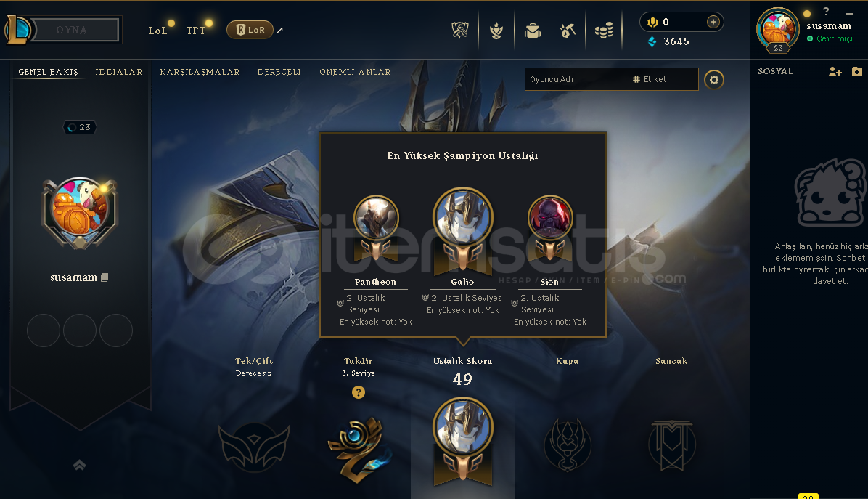This screenshot has height=499, width=868.
Task: Copy the susamam name using clipboard icon
Action: click(105, 277)
